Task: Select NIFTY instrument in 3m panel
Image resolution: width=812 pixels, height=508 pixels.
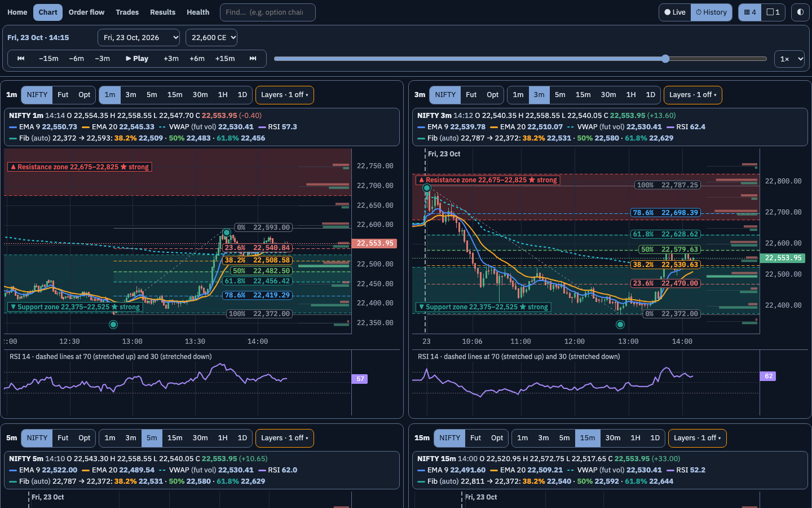Action: (445, 95)
